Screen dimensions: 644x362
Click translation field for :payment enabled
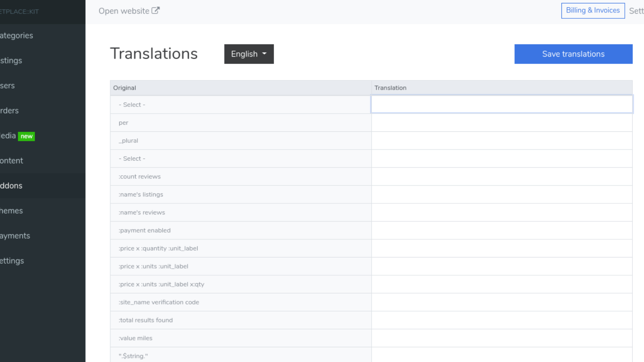501,231
